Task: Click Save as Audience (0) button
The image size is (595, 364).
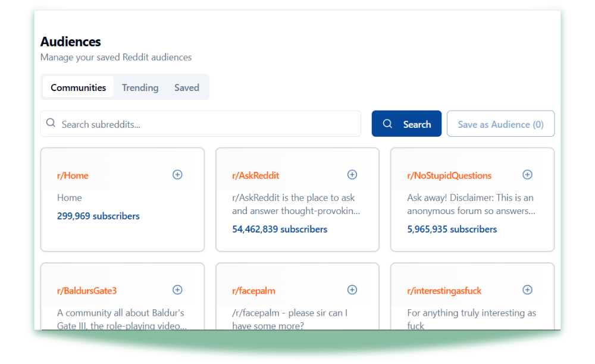Action: 500,124
